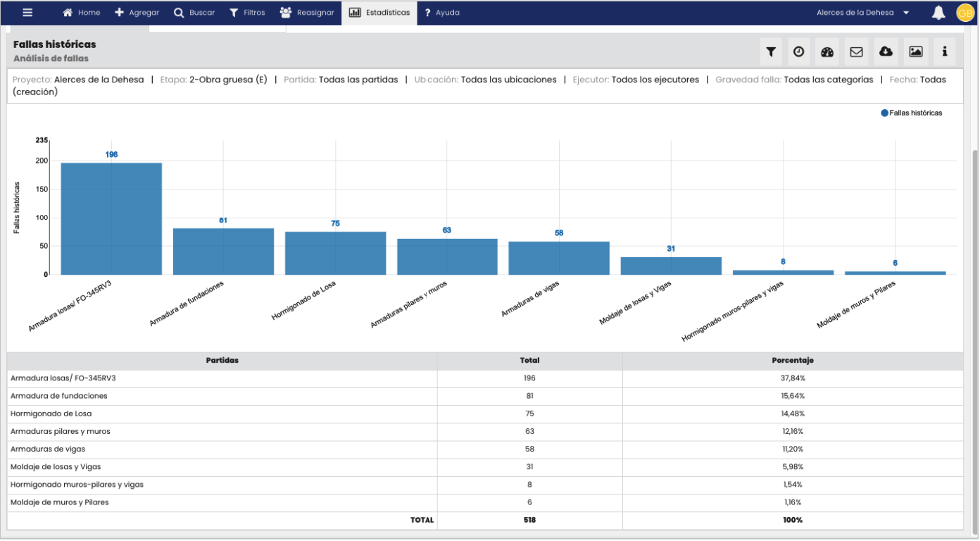Download report with cloud icon

(886, 51)
